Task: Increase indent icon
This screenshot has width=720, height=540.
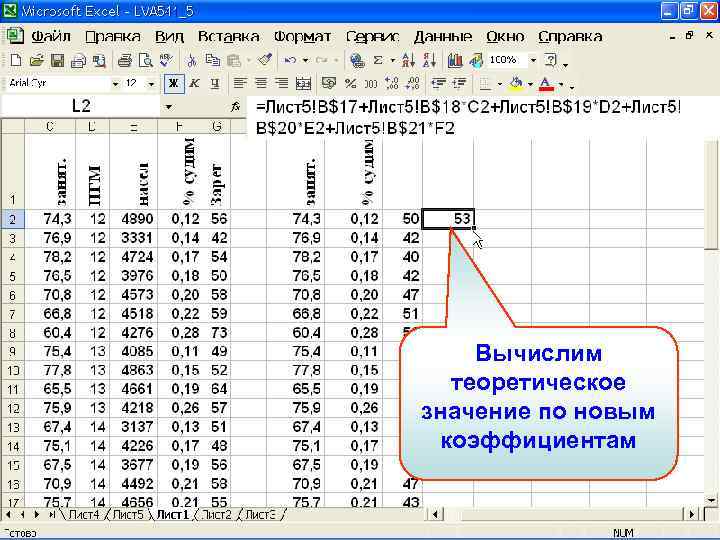Action: point(460,83)
